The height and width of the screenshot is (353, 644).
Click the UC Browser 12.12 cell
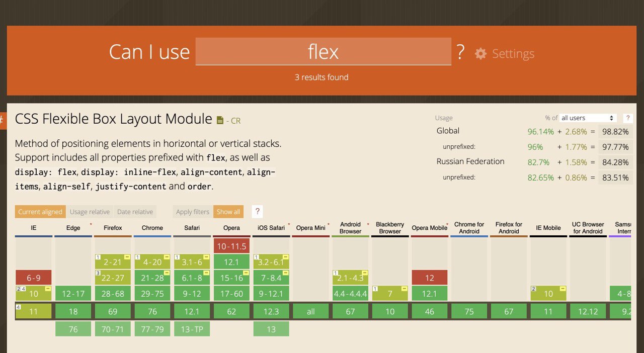tap(588, 311)
